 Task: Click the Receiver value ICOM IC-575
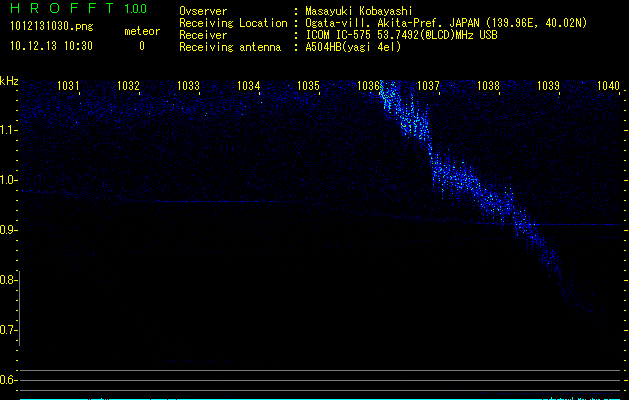pos(338,35)
